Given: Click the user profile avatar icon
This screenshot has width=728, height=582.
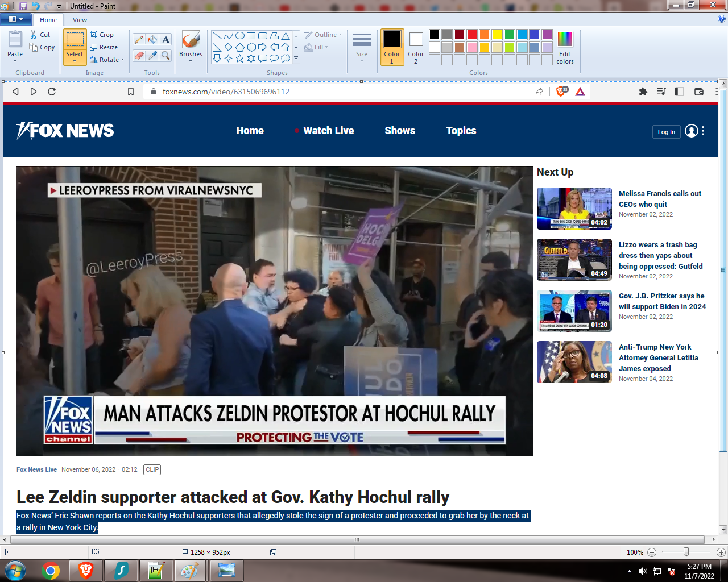Looking at the screenshot, I should point(692,131).
